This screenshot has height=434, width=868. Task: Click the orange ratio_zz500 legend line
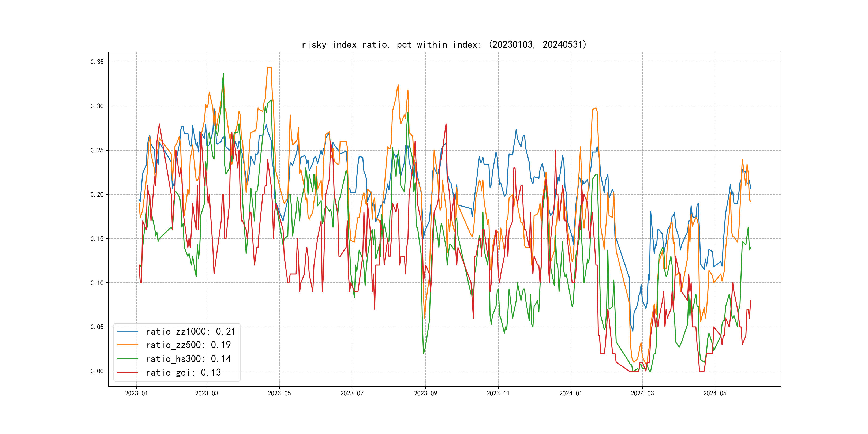tap(127, 345)
